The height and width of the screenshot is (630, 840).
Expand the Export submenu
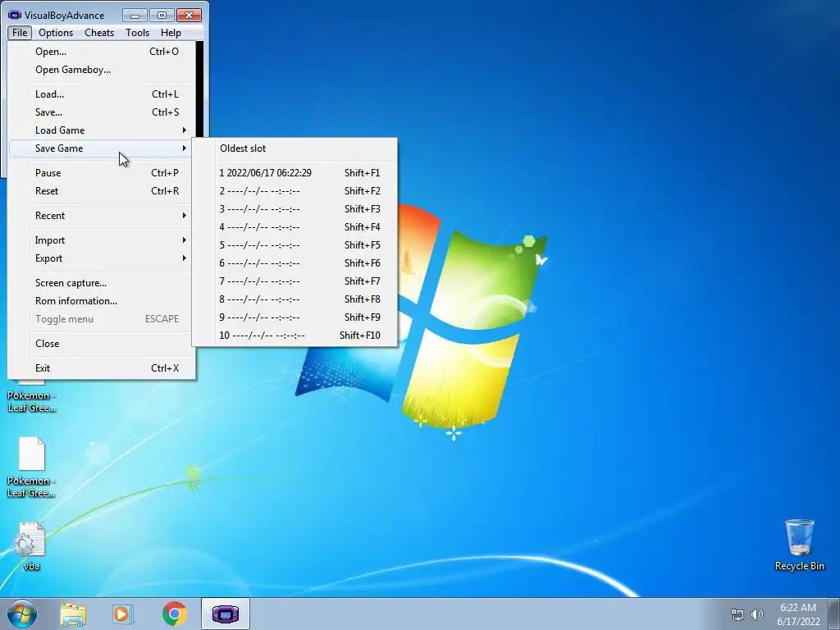click(x=102, y=258)
